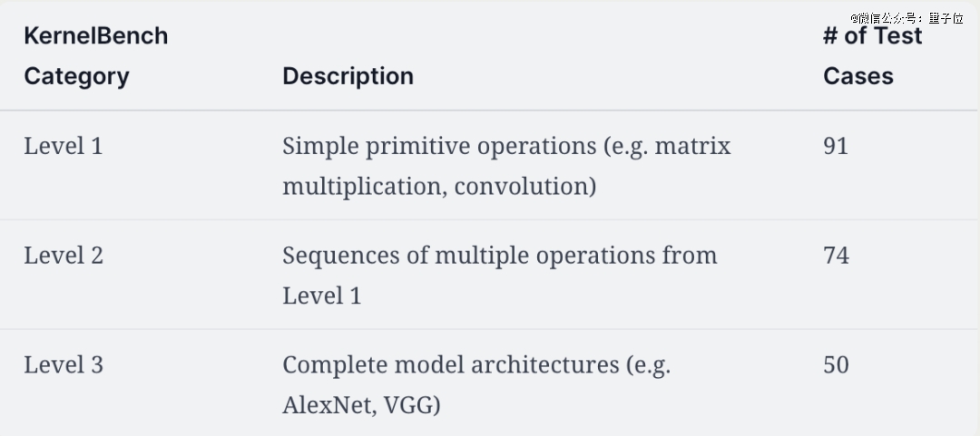Select the Level 3 category cell
This screenshot has width=980, height=436.
(64, 365)
